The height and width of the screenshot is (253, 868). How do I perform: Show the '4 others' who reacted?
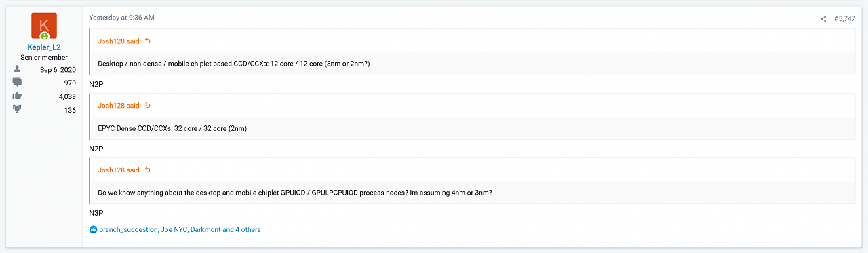247,230
